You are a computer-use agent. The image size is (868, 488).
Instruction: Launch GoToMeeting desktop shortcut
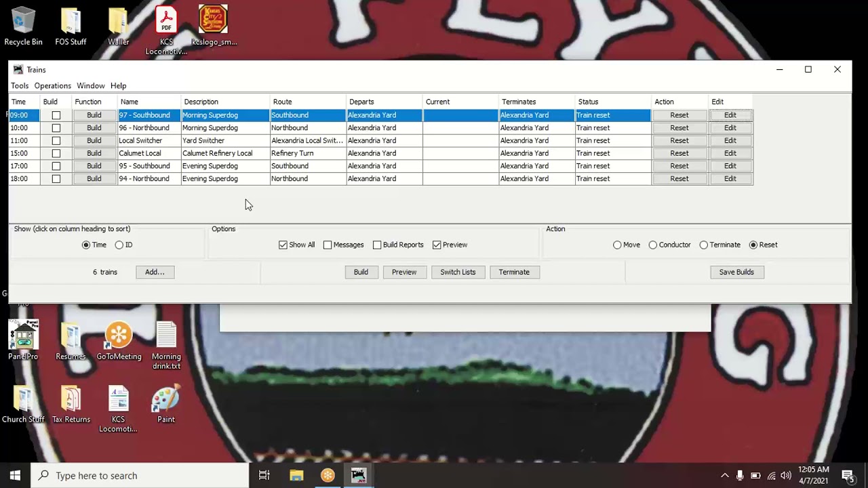coord(119,340)
